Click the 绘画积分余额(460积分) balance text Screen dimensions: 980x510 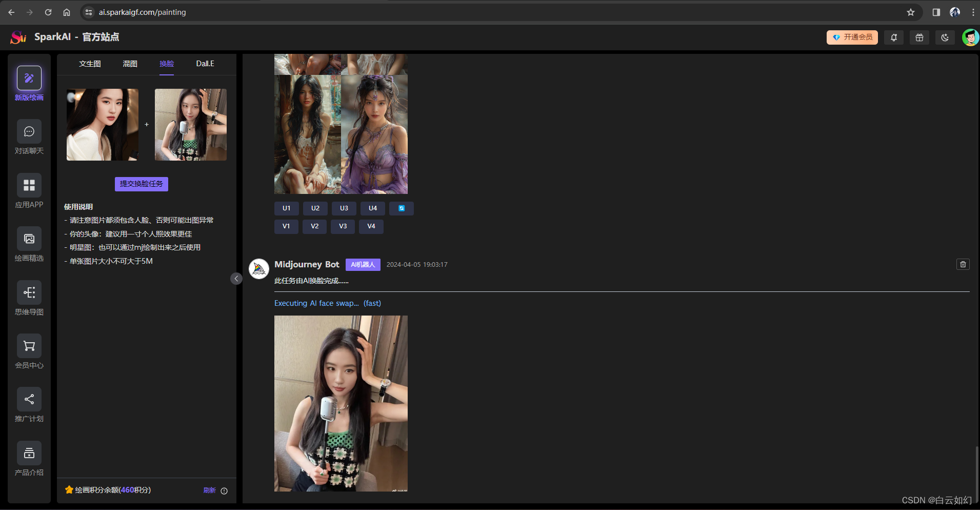[x=113, y=490]
